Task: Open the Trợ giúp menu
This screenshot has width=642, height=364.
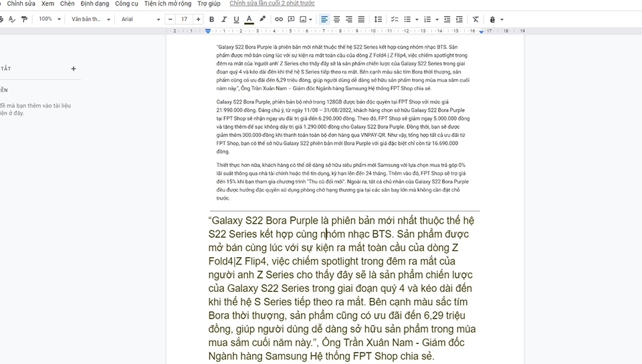Action: pyautogui.click(x=209, y=4)
